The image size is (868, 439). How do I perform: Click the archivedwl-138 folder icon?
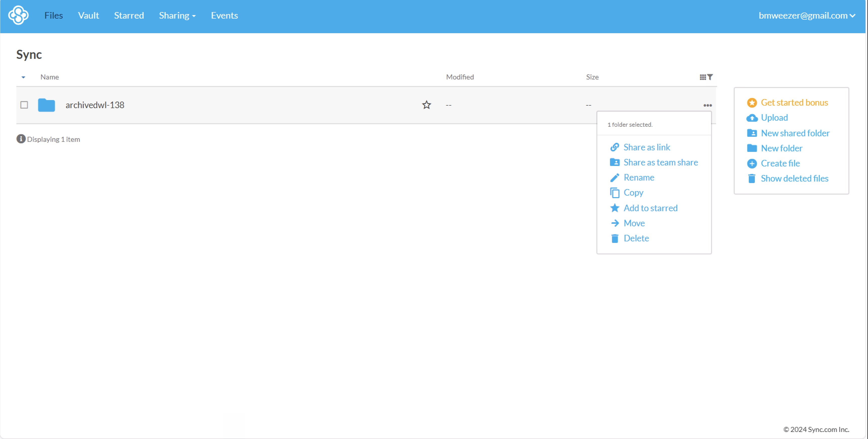click(47, 105)
